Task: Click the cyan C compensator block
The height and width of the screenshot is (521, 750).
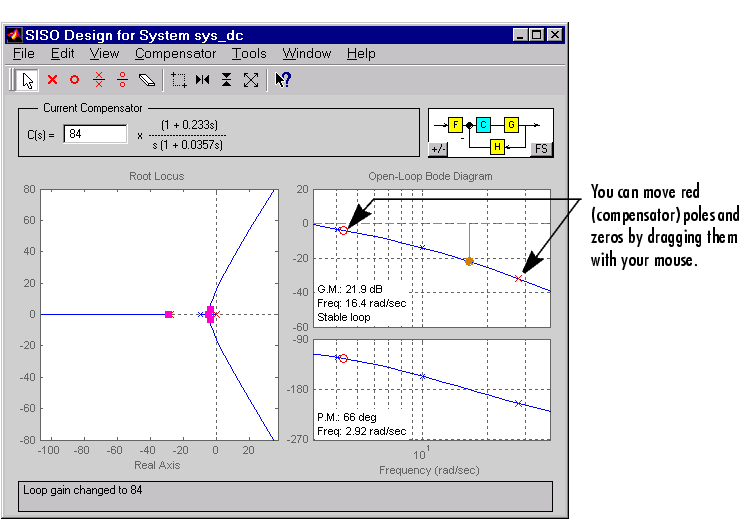Action: (x=483, y=125)
